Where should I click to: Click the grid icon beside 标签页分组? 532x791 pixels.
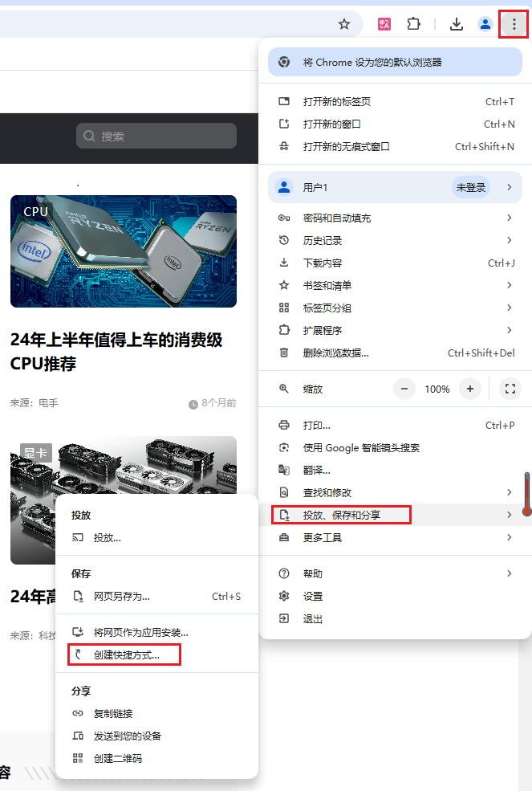click(x=284, y=308)
